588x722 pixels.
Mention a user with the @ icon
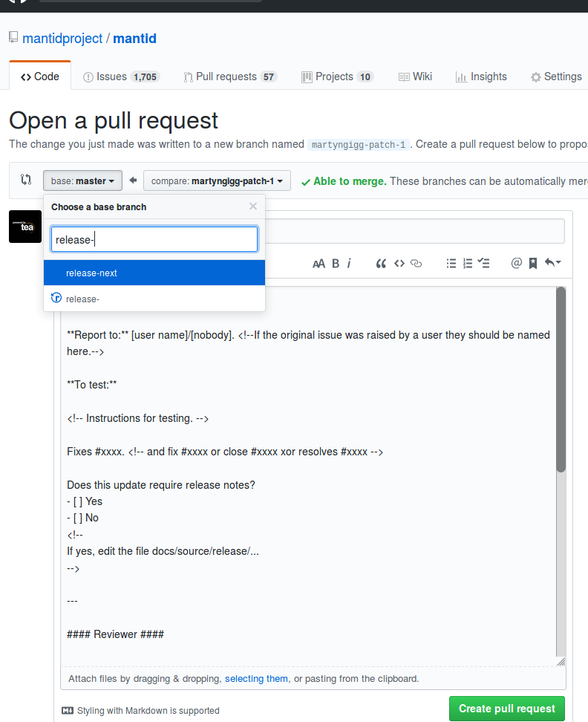click(x=516, y=263)
